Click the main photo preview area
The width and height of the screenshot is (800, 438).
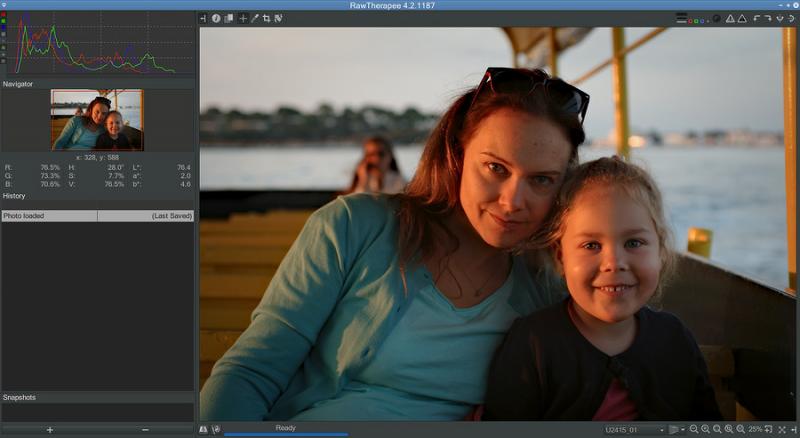497,224
